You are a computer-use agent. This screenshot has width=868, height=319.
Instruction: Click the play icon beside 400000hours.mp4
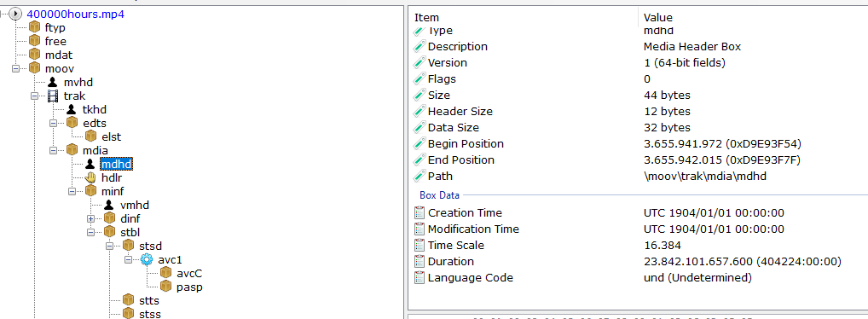[14, 14]
